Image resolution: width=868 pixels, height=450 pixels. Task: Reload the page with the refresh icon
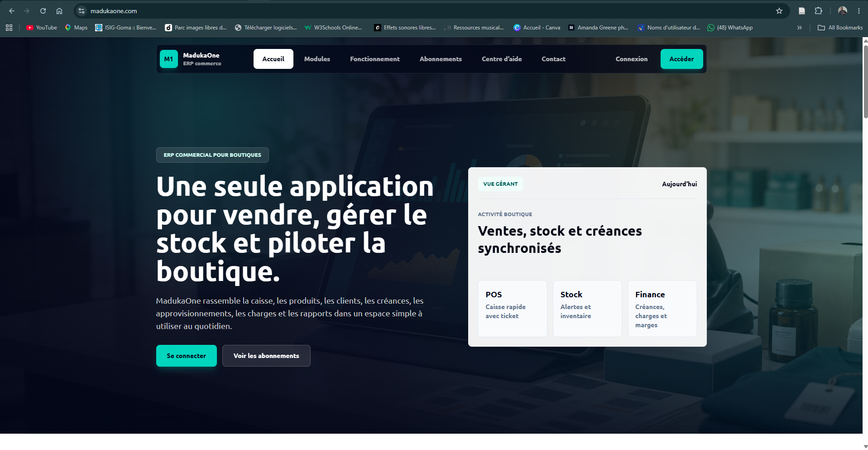click(x=43, y=11)
